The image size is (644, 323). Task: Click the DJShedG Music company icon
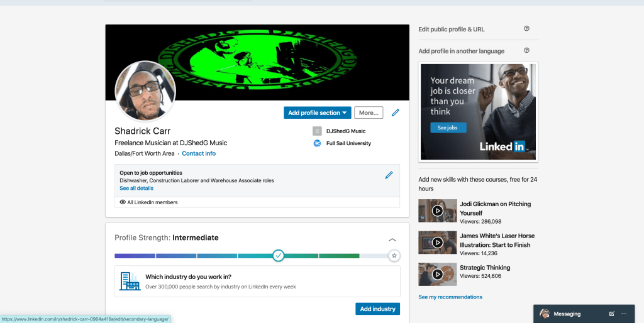pos(317,131)
